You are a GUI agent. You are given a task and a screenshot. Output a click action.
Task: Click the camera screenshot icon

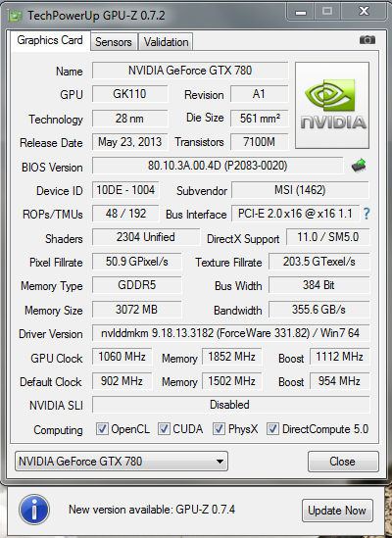click(x=367, y=40)
